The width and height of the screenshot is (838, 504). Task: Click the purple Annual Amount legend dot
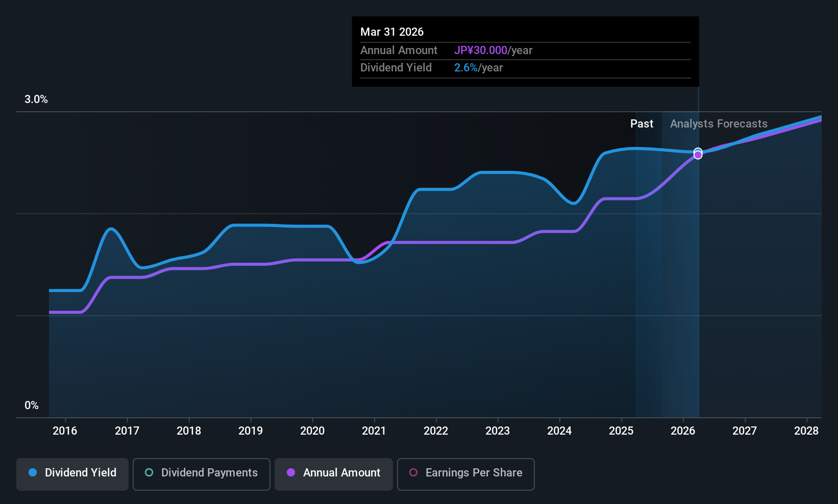click(291, 472)
